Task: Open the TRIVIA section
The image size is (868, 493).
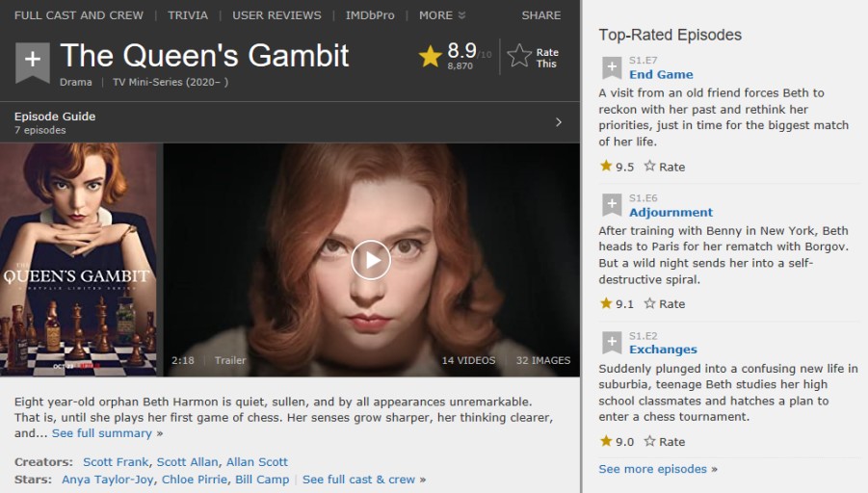Action: pyautogui.click(x=188, y=15)
